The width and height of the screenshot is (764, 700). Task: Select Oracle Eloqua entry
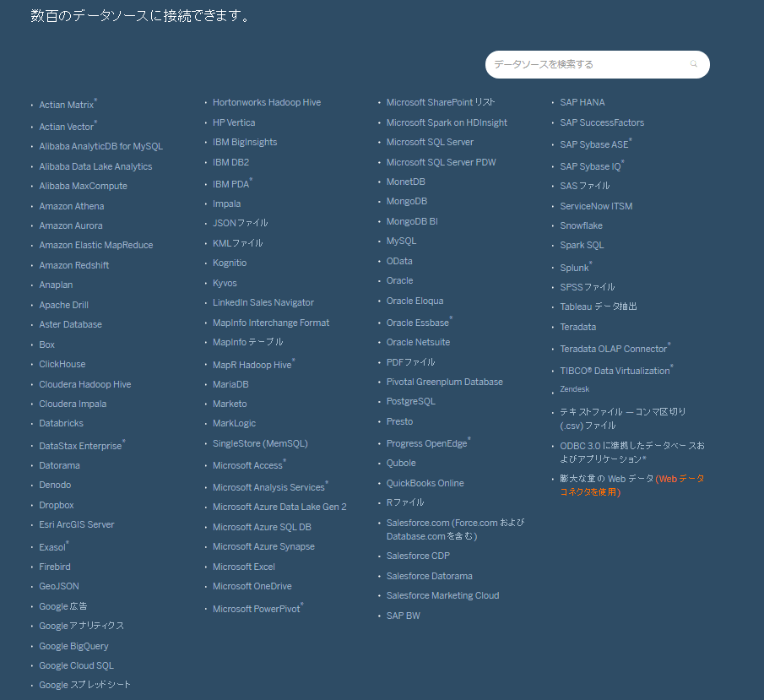point(415,301)
